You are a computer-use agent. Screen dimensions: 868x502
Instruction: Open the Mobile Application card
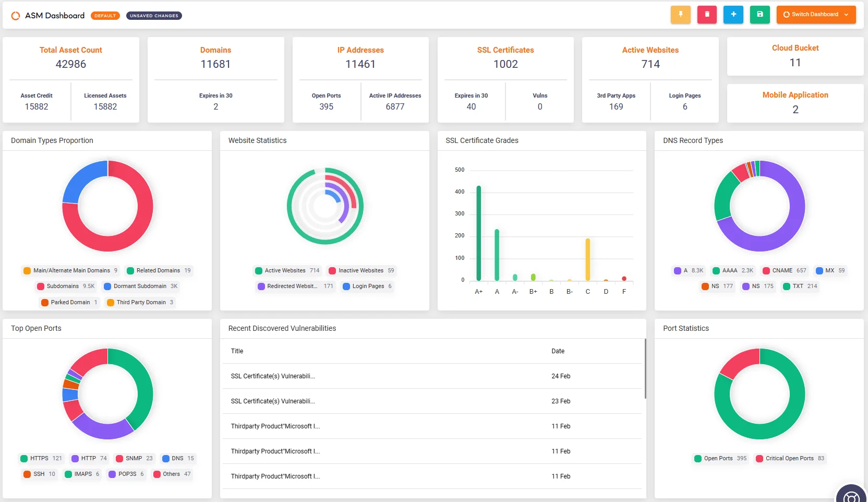(795, 103)
